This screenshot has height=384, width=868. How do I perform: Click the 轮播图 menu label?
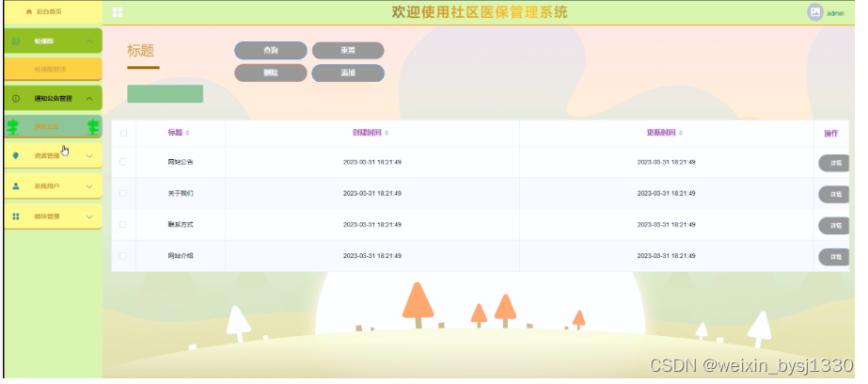point(44,41)
